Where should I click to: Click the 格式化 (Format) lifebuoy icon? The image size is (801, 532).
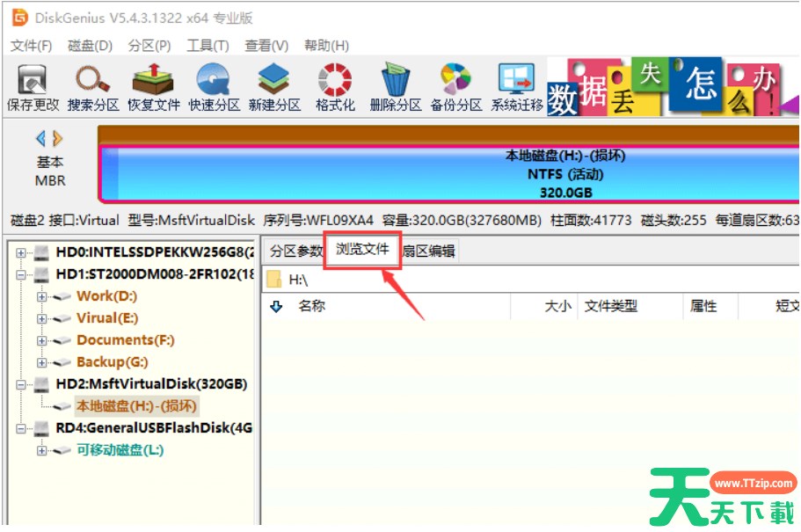pyautogui.click(x=335, y=82)
